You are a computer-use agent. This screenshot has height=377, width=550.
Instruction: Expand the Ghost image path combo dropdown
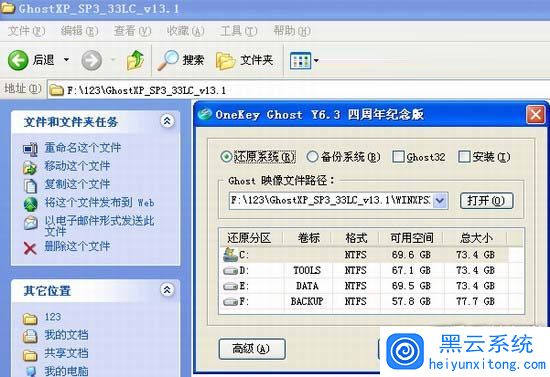coord(440,201)
